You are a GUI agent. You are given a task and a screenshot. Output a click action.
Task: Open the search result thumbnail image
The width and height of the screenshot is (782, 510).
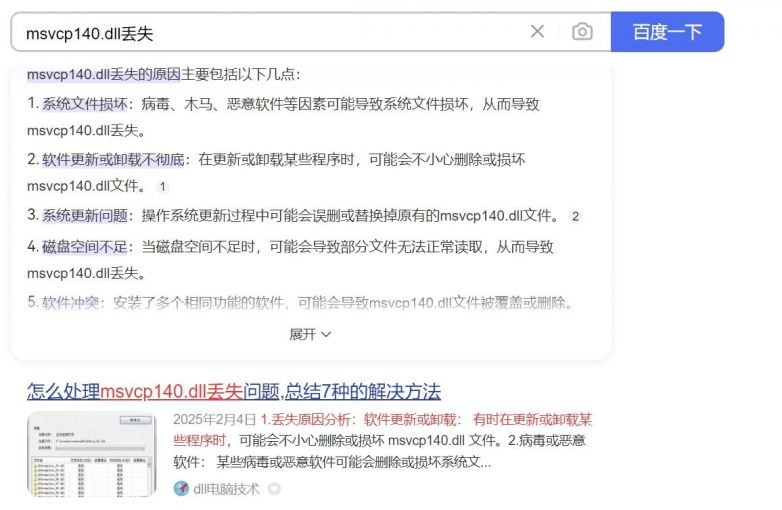point(91,454)
